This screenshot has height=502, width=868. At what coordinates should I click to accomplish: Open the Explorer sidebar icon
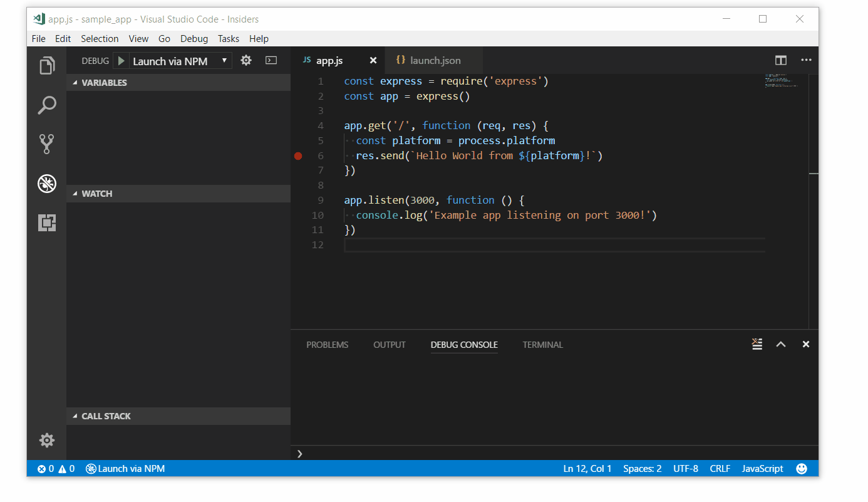coord(47,65)
